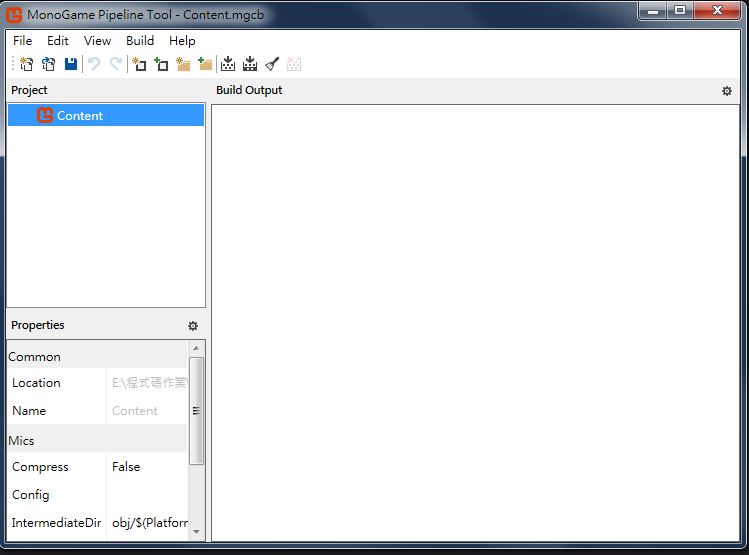The image size is (749, 555).
Task: Save the project with the floppy icon
Action: pos(71,64)
